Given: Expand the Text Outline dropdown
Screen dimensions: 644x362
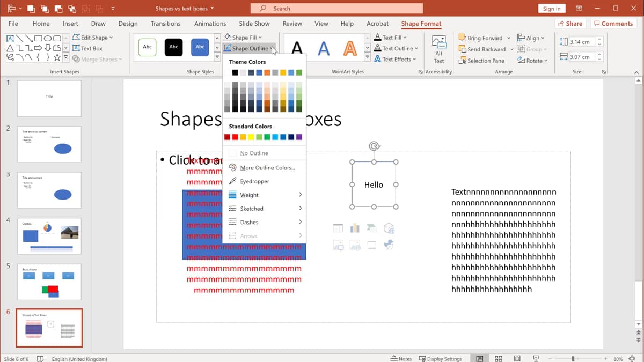Looking at the screenshot, I should [x=416, y=48].
